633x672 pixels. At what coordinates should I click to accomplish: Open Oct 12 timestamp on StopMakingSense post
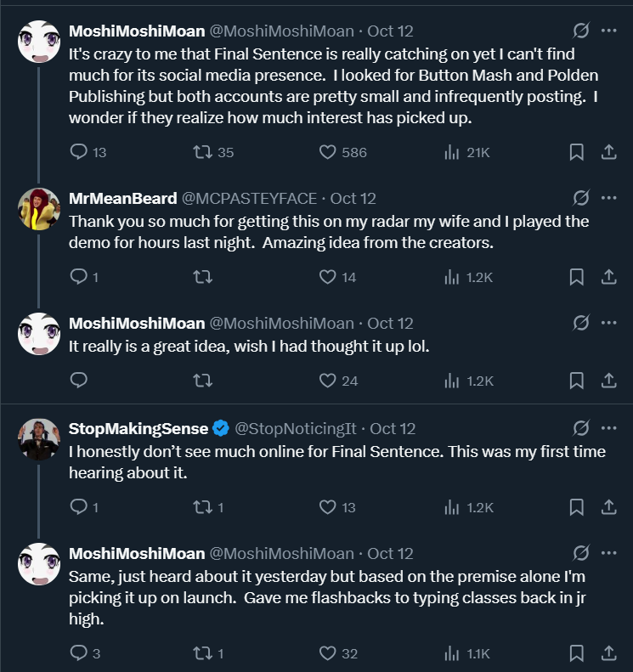[393, 428]
